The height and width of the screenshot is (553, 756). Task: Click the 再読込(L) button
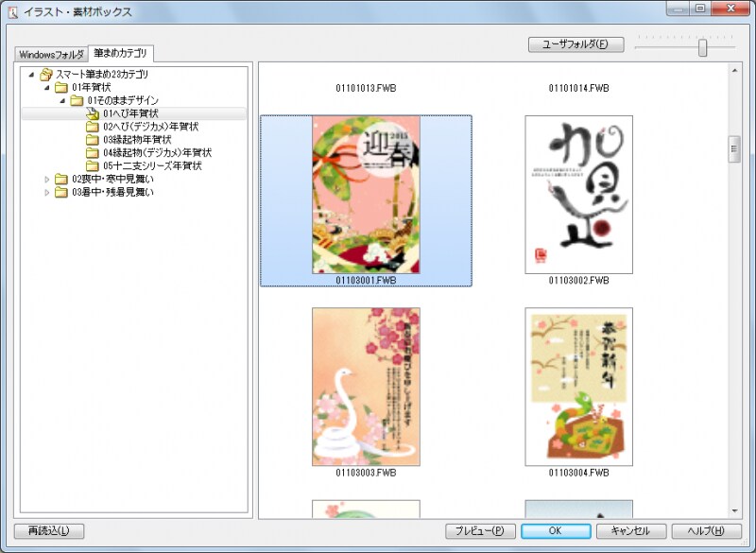pos(49,531)
